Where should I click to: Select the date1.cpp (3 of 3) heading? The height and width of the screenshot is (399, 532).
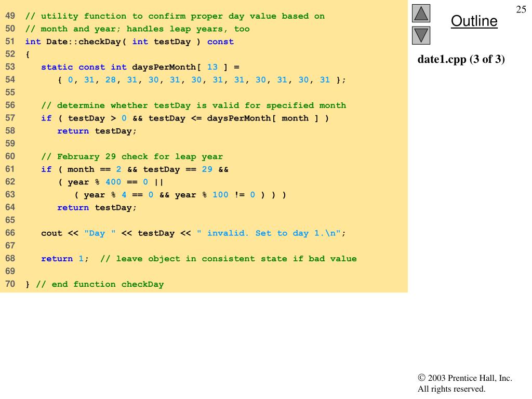(461, 59)
